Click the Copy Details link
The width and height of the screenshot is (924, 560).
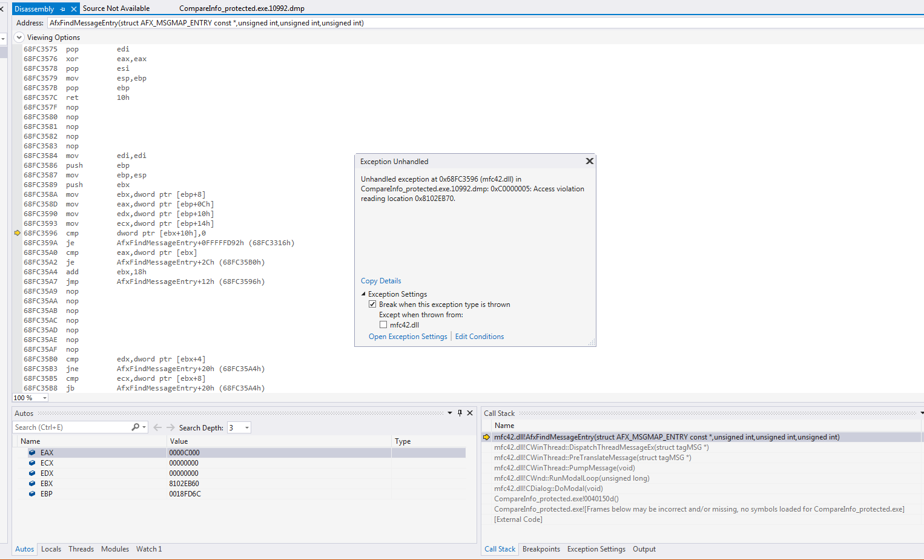tap(381, 281)
